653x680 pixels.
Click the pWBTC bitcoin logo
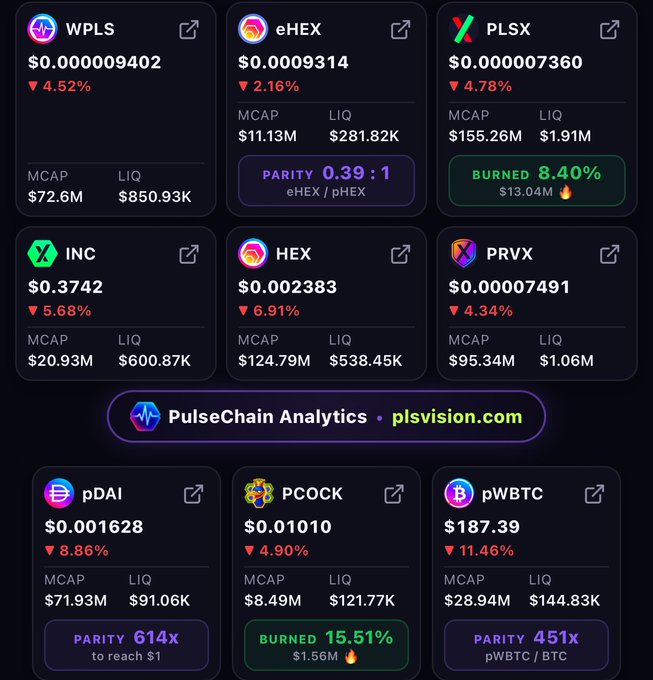459,494
